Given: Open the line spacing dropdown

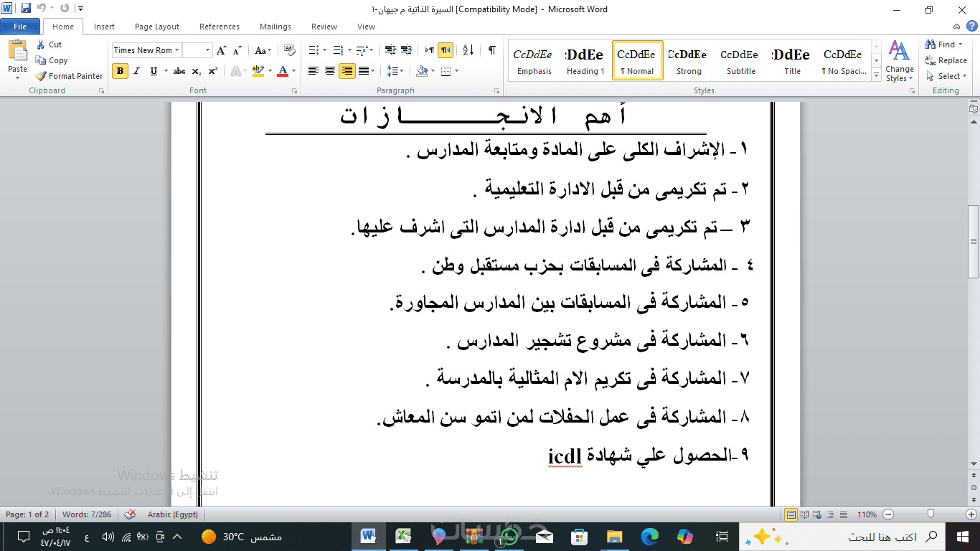Looking at the screenshot, I should [395, 71].
